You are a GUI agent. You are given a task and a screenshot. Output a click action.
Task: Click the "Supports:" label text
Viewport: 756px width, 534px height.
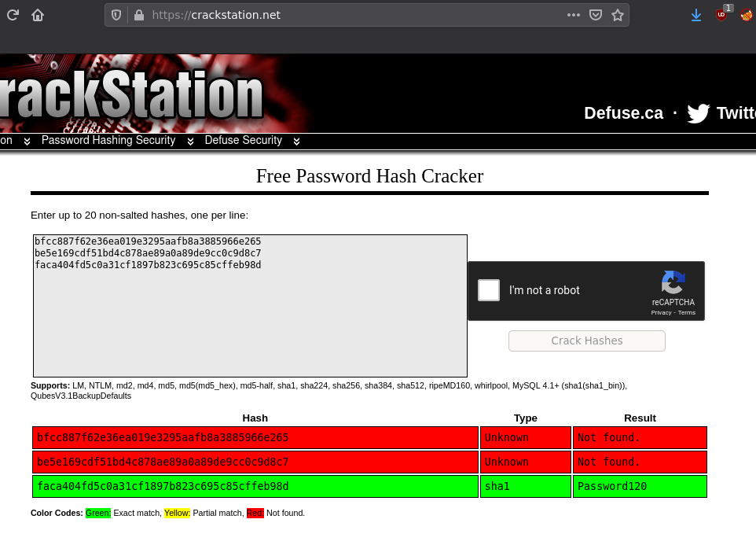pos(50,385)
